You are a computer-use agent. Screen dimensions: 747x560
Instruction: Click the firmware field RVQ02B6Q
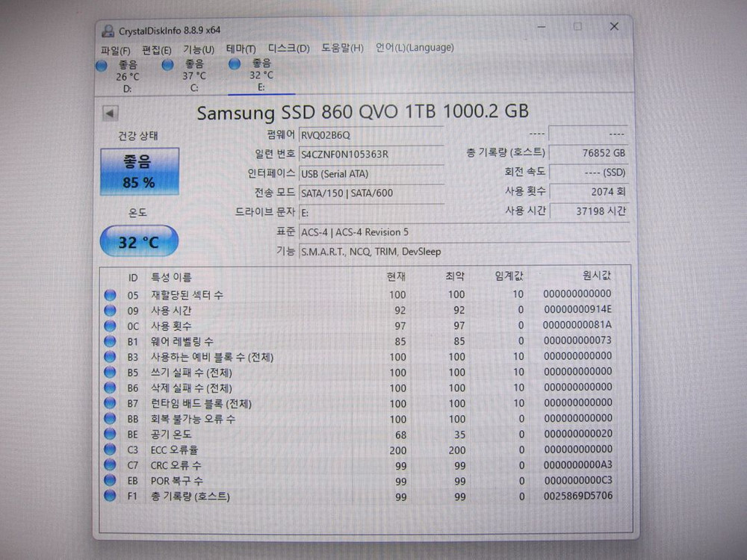pyautogui.click(x=371, y=134)
